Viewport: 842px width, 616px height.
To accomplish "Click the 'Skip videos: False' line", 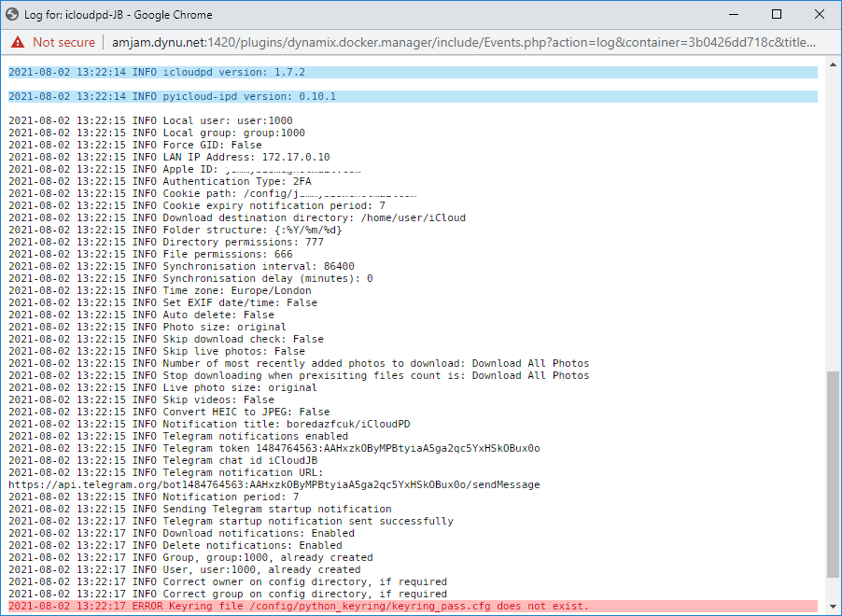I will click(141, 399).
